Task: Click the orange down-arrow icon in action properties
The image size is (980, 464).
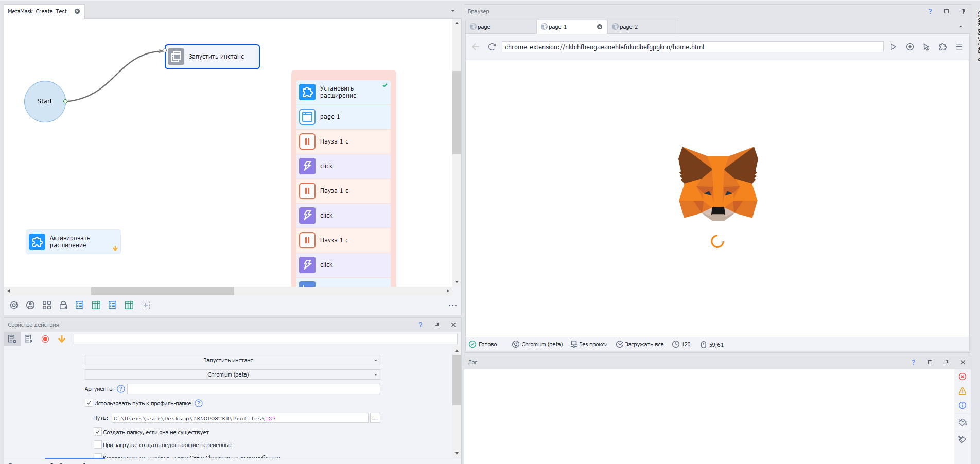Action: (62, 339)
